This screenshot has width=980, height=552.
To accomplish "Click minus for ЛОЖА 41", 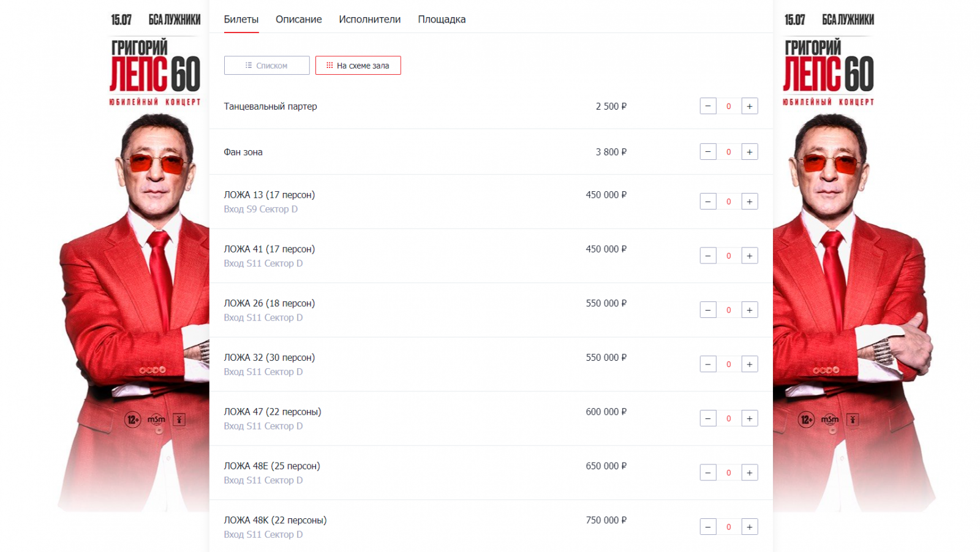I will [x=708, y=255].
